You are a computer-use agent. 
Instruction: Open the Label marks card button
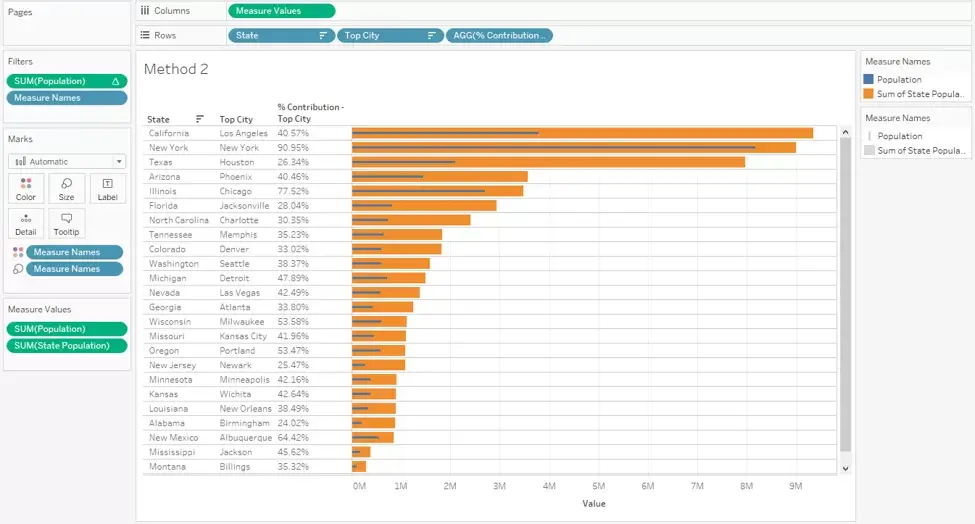[x=107, y=188]
